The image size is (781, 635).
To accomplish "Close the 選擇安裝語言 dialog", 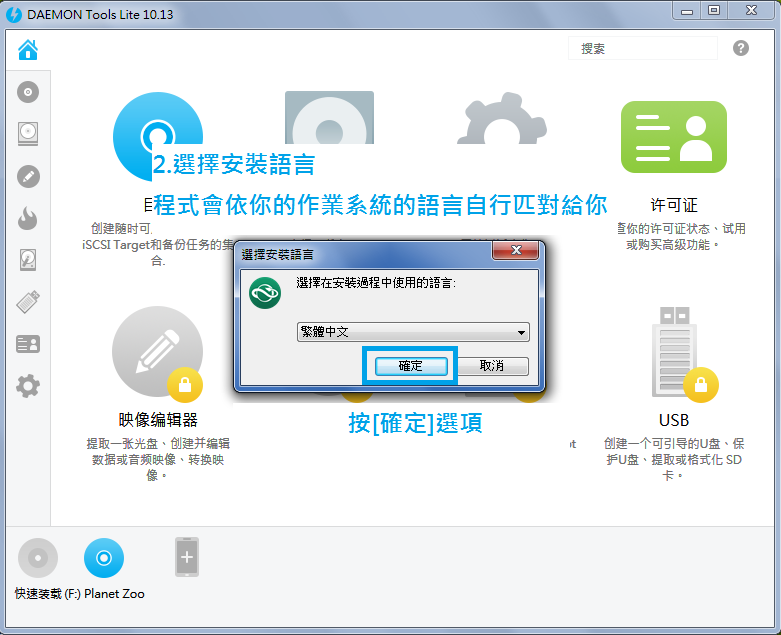I will pos(516,250).
